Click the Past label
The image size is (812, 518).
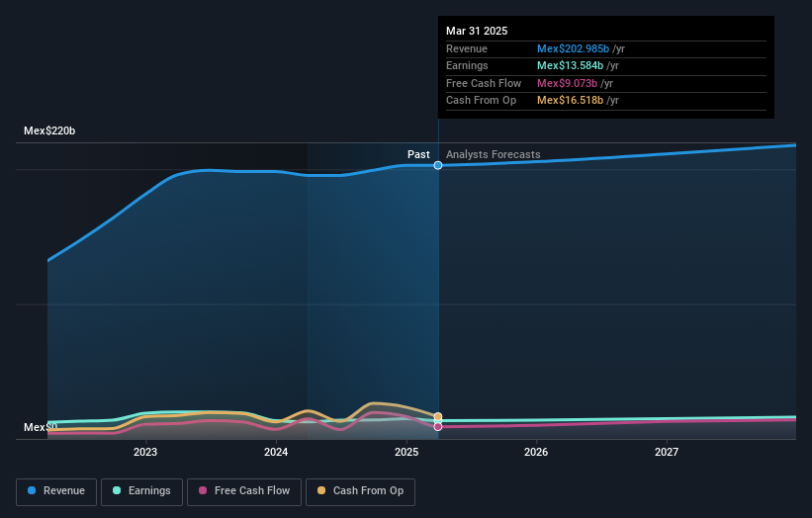tap(418, 154)
